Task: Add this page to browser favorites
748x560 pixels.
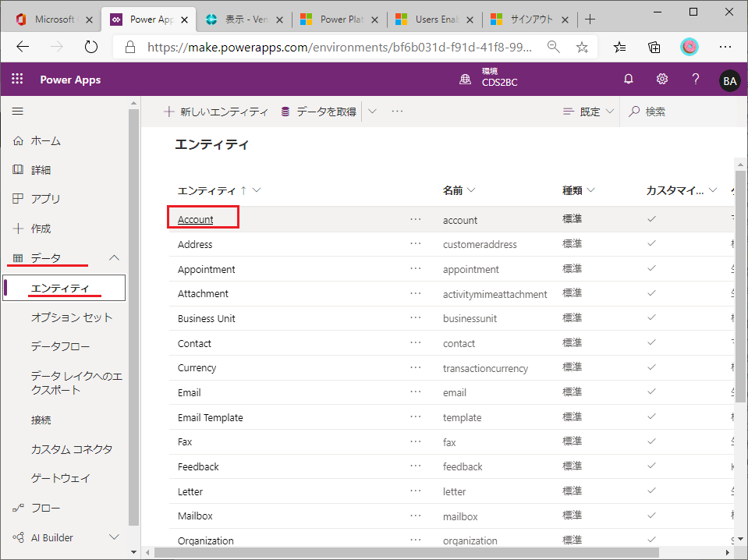Action: click(x=582, y=47)
